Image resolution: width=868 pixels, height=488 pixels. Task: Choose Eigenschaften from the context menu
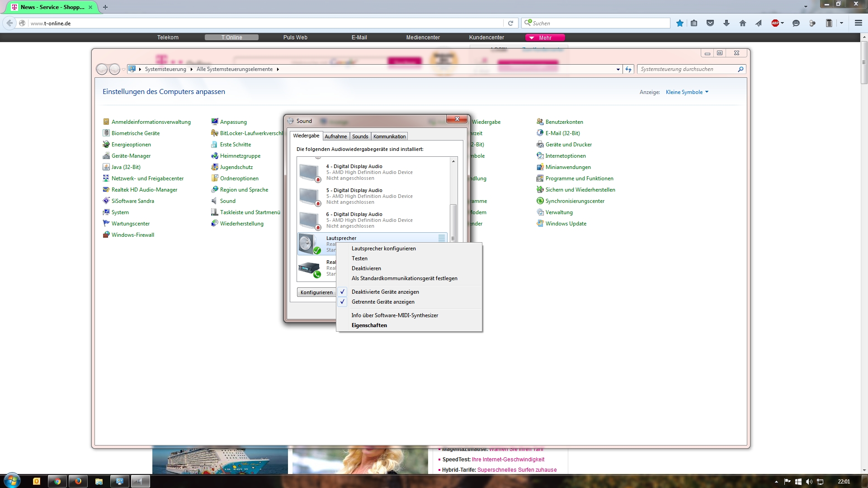369,325
